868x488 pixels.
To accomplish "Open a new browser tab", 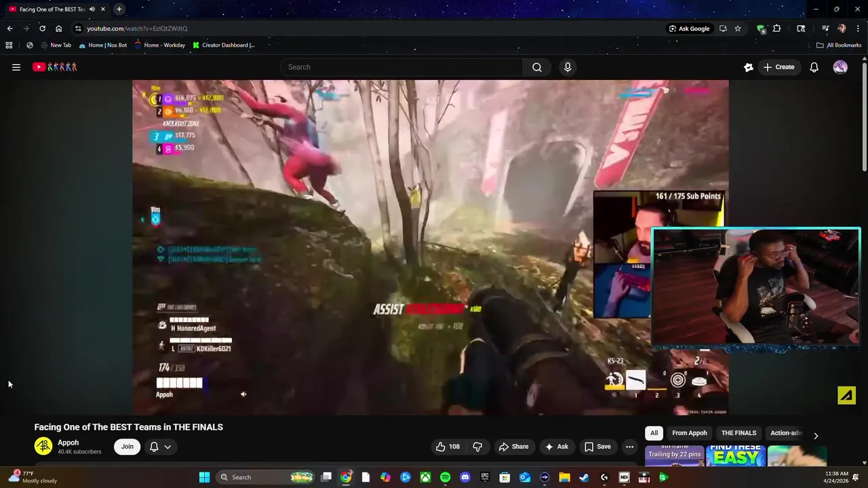I will (119, 9).
